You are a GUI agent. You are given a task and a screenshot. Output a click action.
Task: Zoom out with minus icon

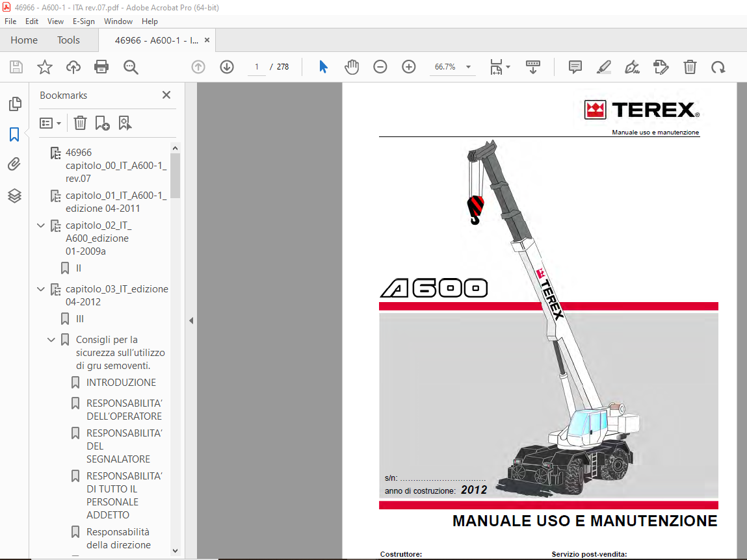click(x=380, y=67)
